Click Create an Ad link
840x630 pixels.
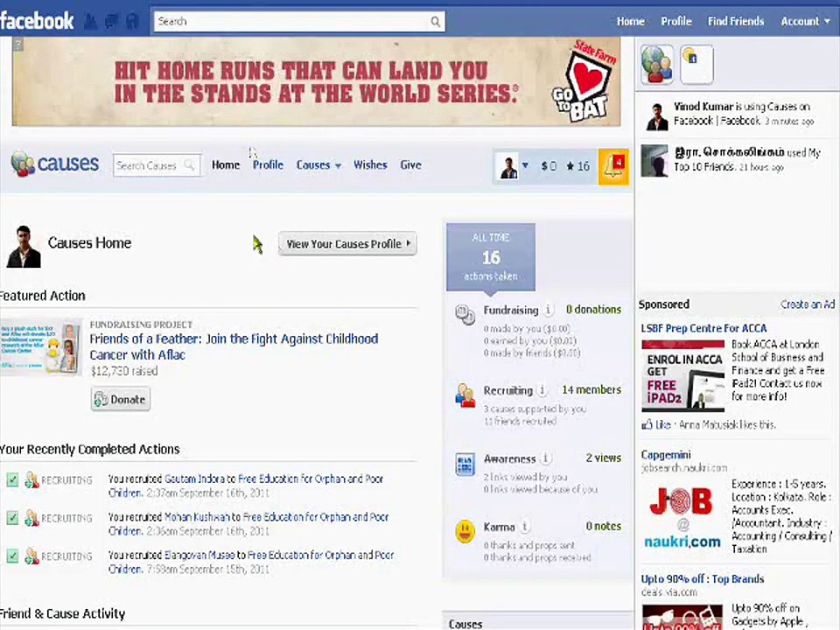tap(808, 304)
